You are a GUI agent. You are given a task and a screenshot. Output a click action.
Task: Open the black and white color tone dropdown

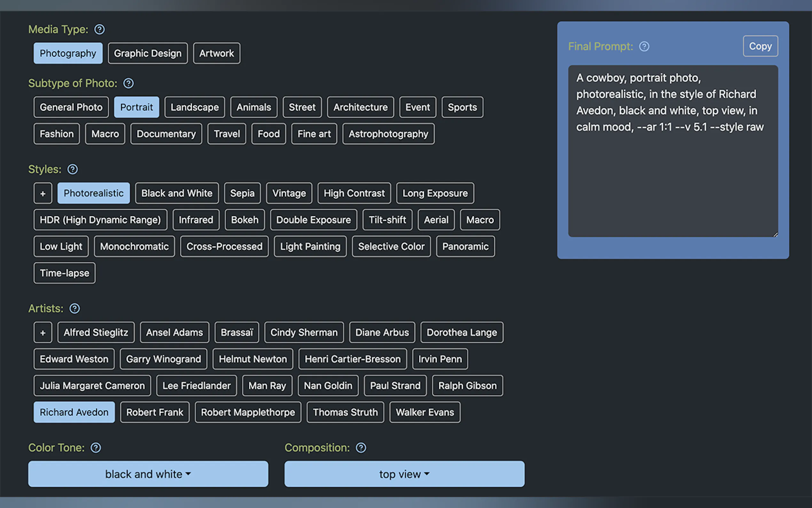[148, 474]
